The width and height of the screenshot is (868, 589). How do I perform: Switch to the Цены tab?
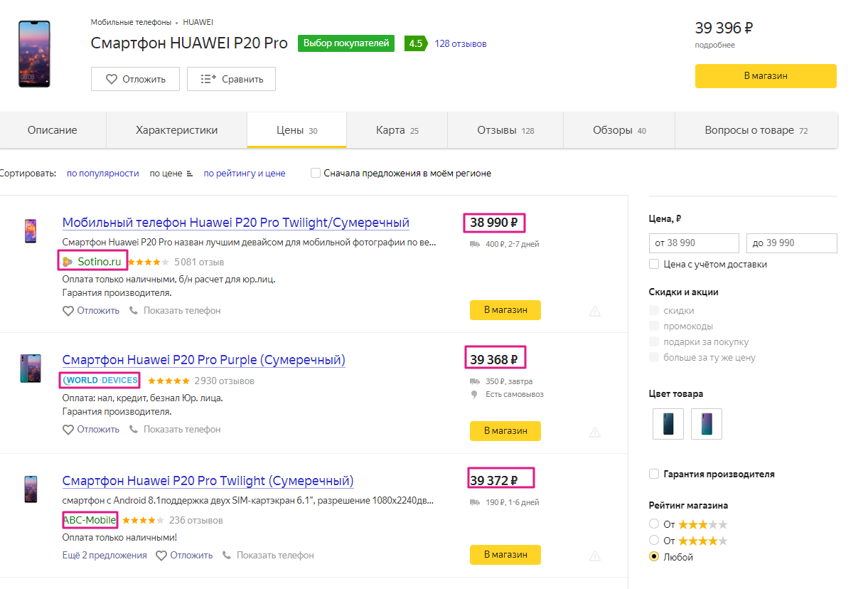[297, 130]
